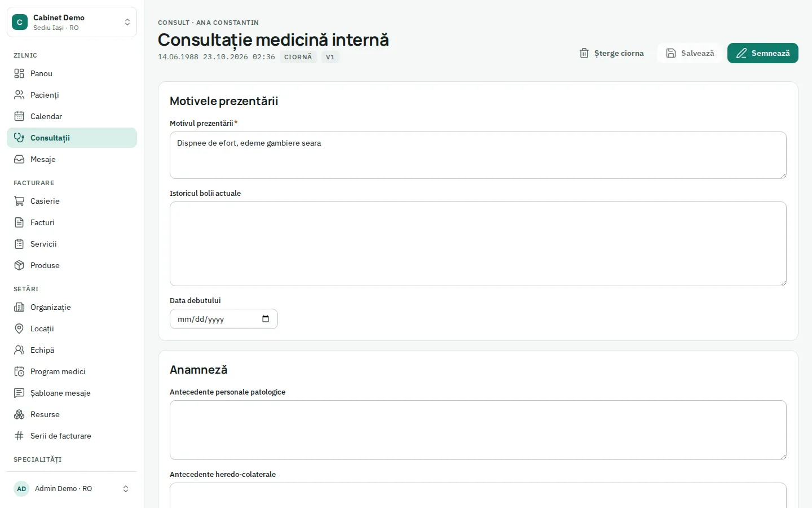Click the Facturi document icon
The width and height of the screenshot is (812, 508).
[19, 222]
